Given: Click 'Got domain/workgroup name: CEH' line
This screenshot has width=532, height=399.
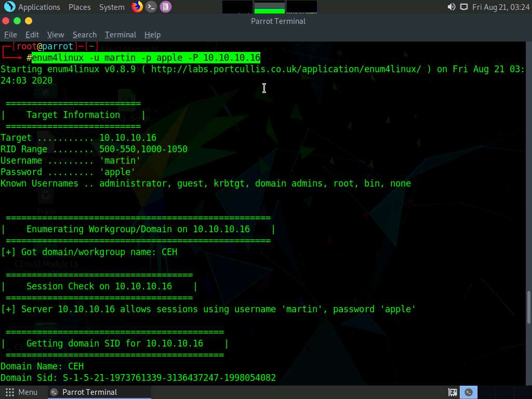Looking at the screenshot, I should pos(89,252).
